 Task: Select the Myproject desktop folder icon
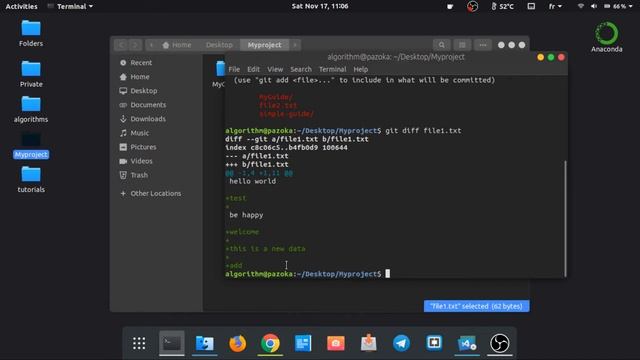pyautogui.click(x=31, y=146)
